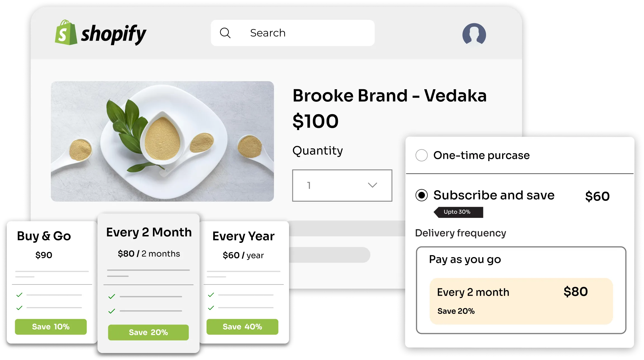Select the One-time purchase radio button

tap(421, 155)
